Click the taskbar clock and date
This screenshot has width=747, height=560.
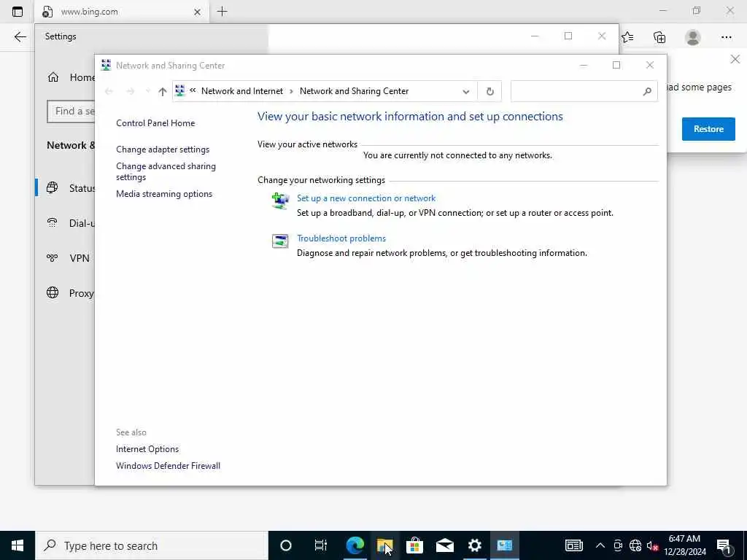684,545
